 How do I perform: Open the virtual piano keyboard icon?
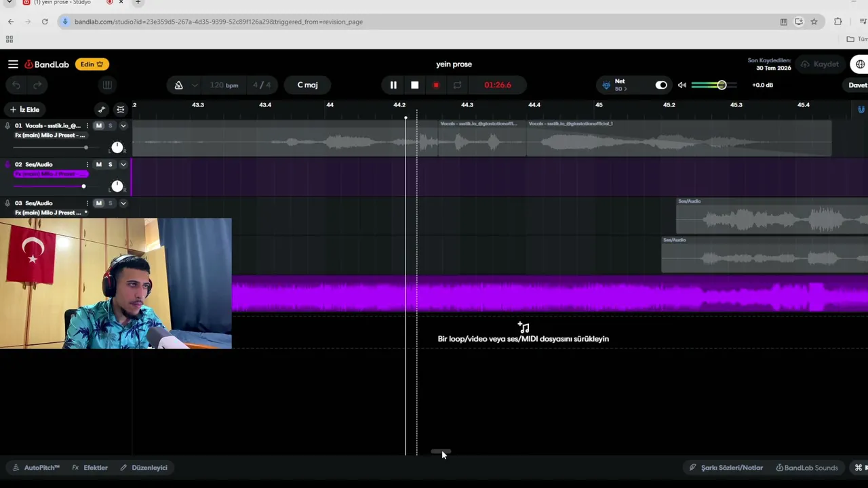click(106, 85)
